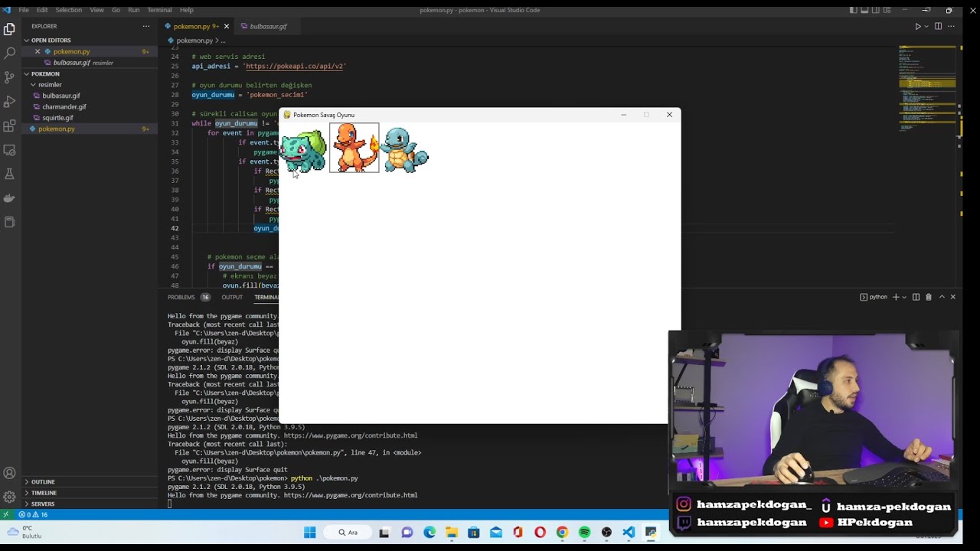Image resolution: width=980 pixels, height=551 pixels.
Task: Open new terminal launch profile dropdown
Action: click(x=904, y=297)
